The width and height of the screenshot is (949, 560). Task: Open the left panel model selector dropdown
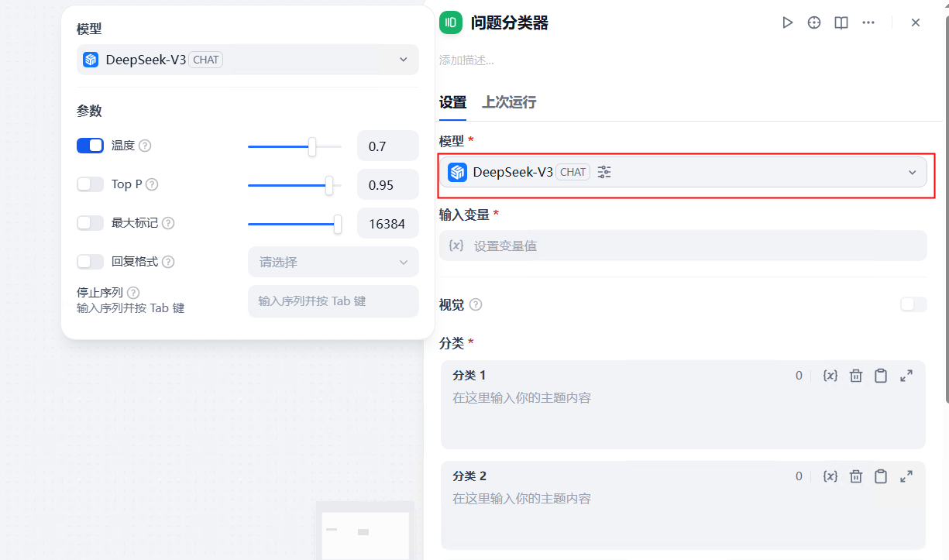402,59
